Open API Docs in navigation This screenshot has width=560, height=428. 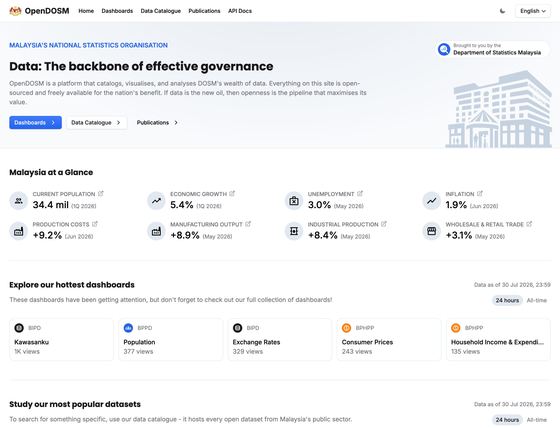click(x=240, y=11)
